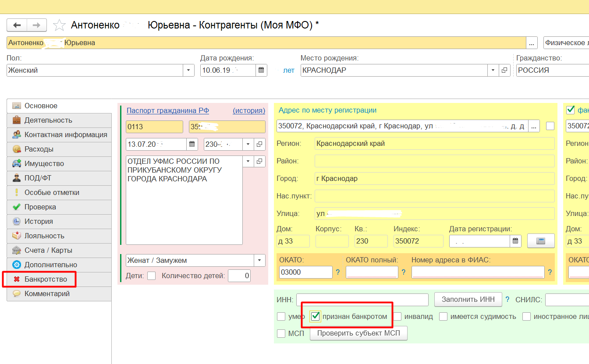Open the Проверка tab
Screen dimensions: 589x364
click(59, 207)
